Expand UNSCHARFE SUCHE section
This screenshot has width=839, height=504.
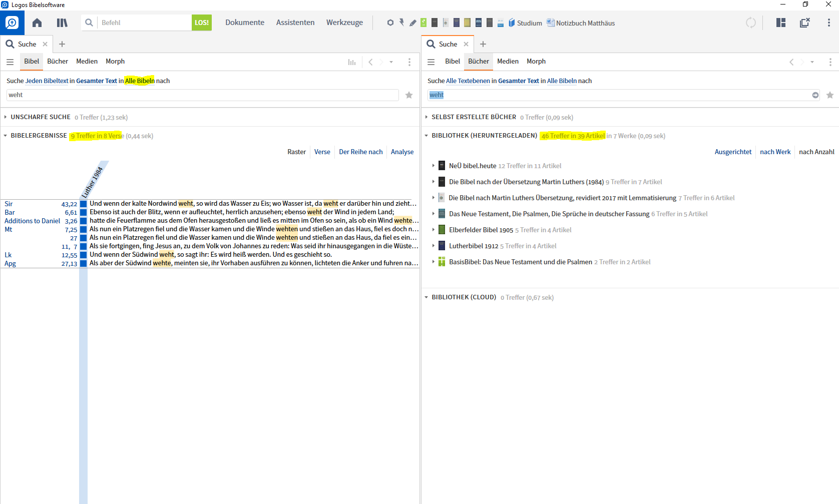point(6,117)
